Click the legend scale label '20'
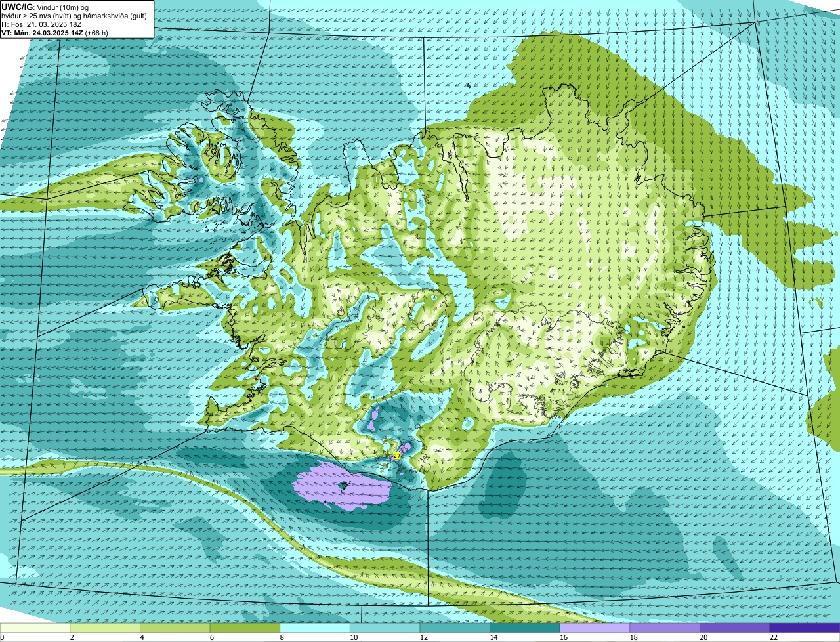 (x=703, y=637)
